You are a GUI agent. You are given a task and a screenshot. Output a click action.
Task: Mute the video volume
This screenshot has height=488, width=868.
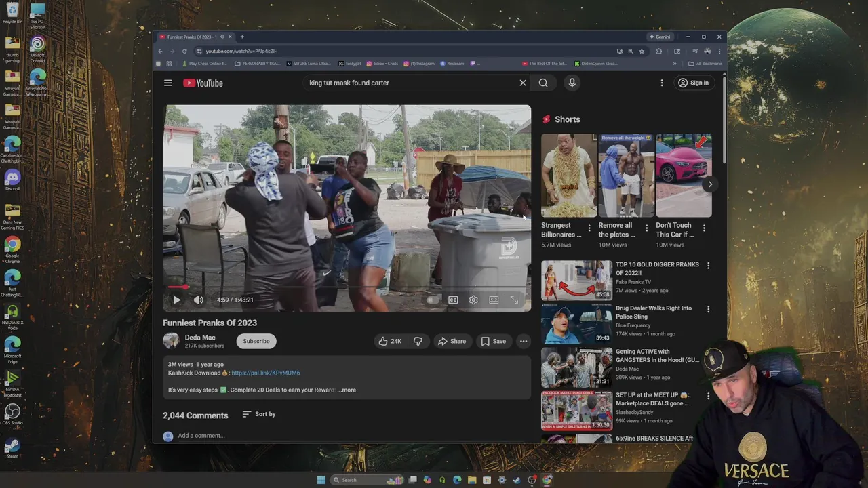point(198,300)
